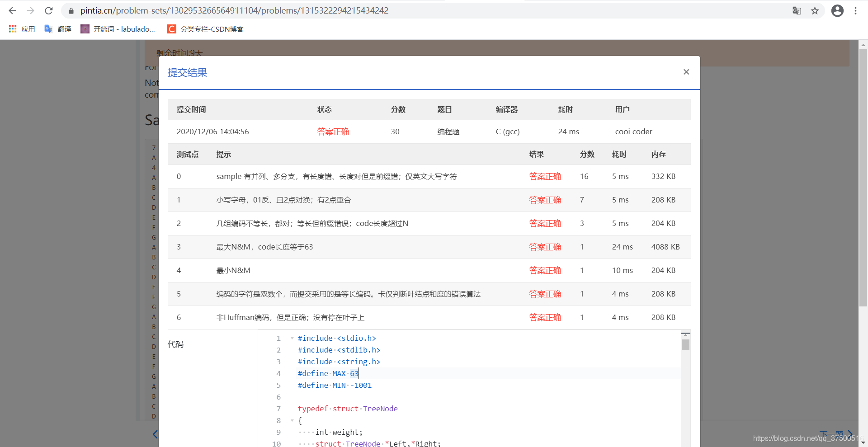Click previous problem chevron at bottom left
Screen dimensions: 868x447
[x=155, y=434]
